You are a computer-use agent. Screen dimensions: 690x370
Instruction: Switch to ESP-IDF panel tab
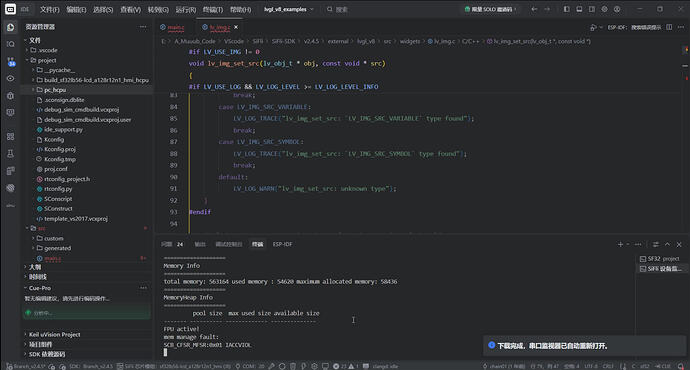click(x=282, y=244)
